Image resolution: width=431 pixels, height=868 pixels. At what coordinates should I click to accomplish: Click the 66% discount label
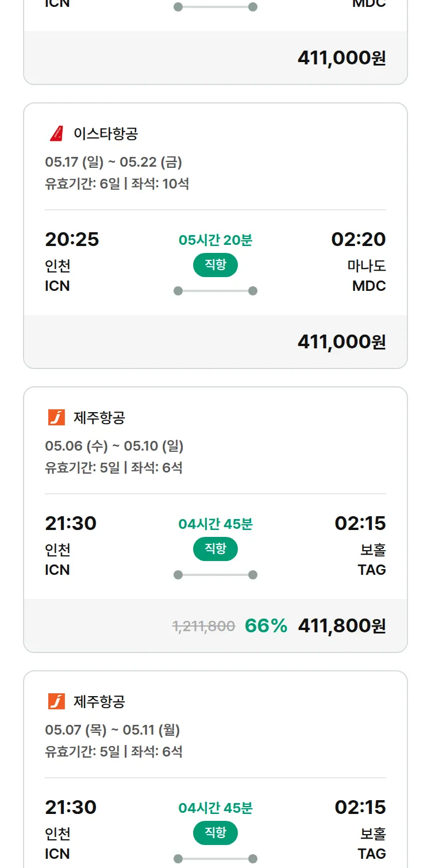click(x=266, y=626)
